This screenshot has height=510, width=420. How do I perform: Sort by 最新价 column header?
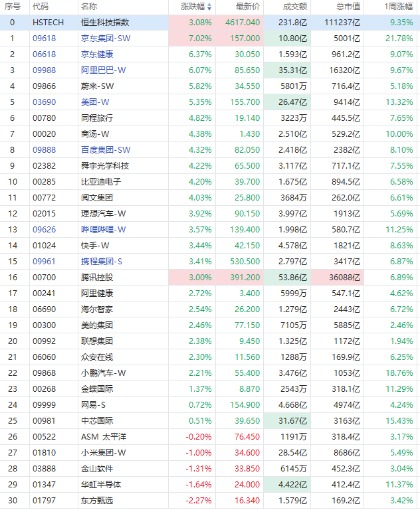[x=248, y=7]
